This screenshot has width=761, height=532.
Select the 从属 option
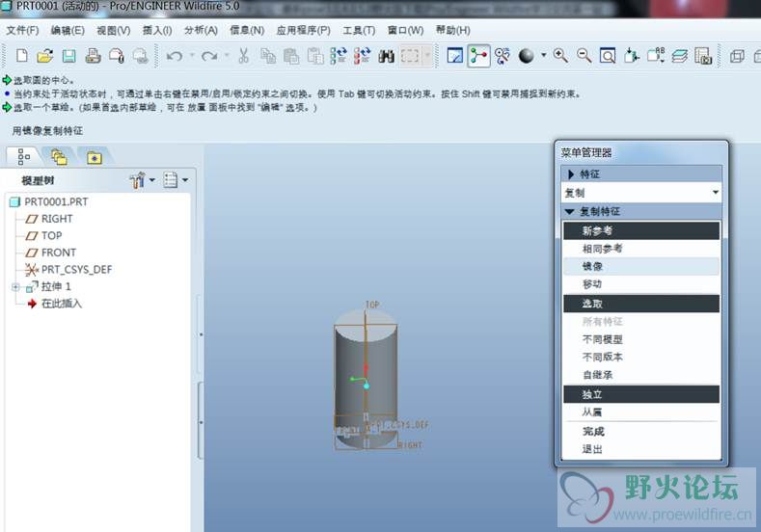pyautogui.click(x=641, y=412)
